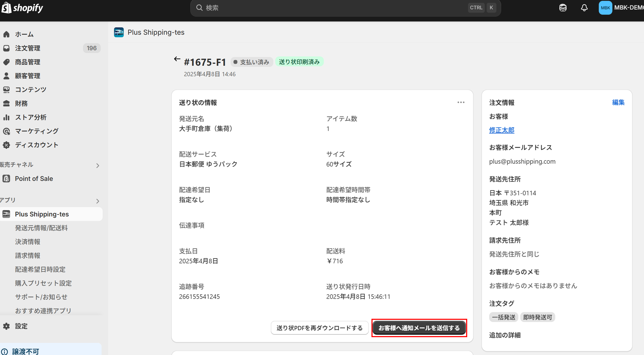
Task: Expand the 販売チャネル section chevron
Action: [98, 165]
